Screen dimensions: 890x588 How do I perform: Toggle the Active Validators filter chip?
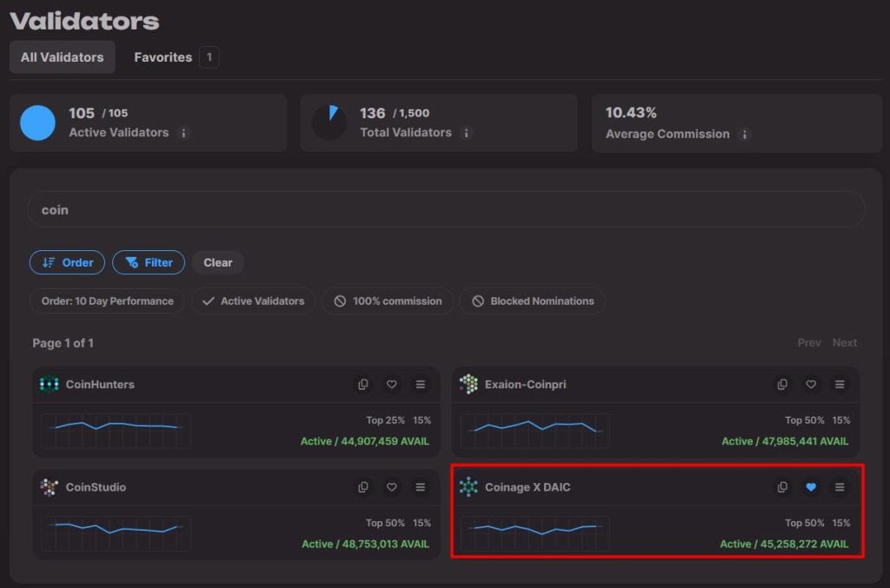(x=253, y=301)
